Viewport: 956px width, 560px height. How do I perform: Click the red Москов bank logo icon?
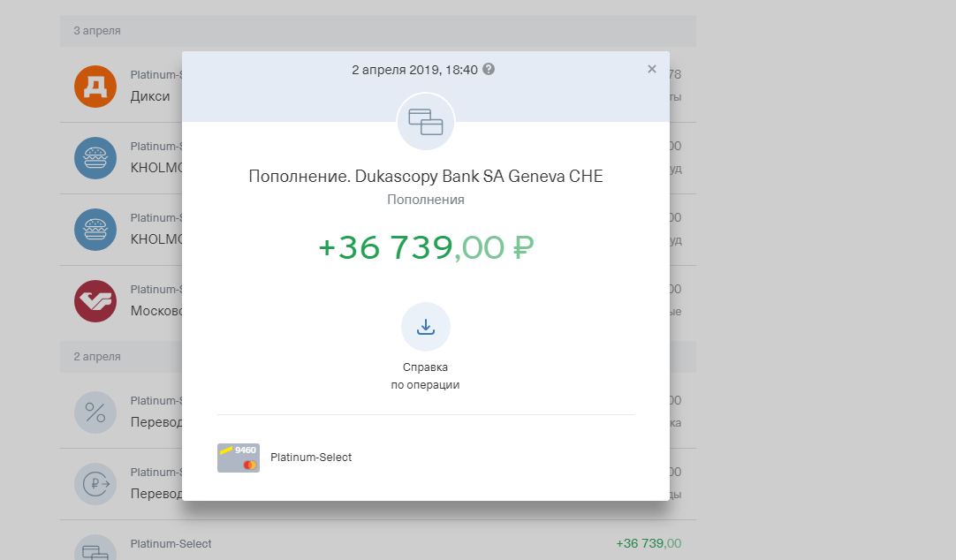tap(95, 301)
